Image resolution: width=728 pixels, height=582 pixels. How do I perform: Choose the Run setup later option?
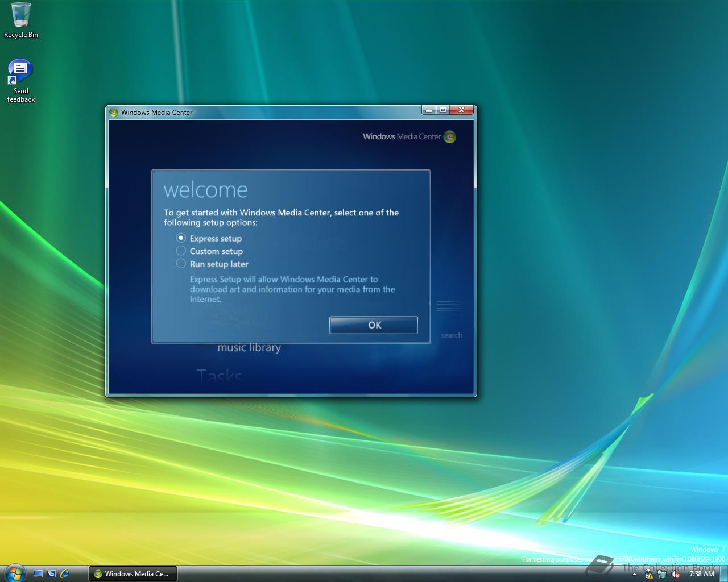click(x=181, y=263)
